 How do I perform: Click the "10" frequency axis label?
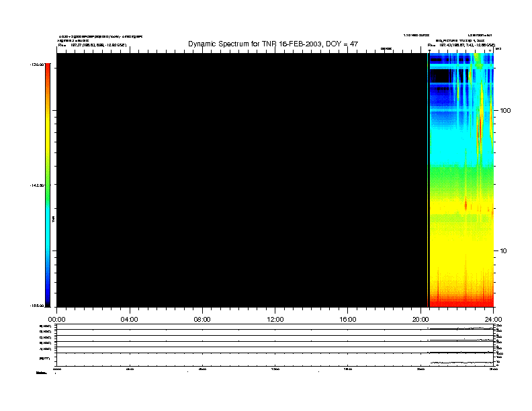[503, 251]
